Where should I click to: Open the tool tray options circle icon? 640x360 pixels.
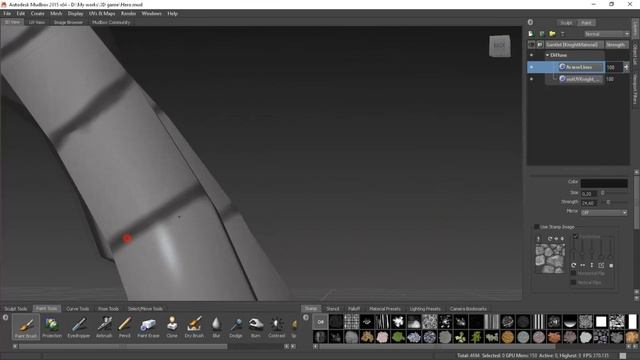5,317
